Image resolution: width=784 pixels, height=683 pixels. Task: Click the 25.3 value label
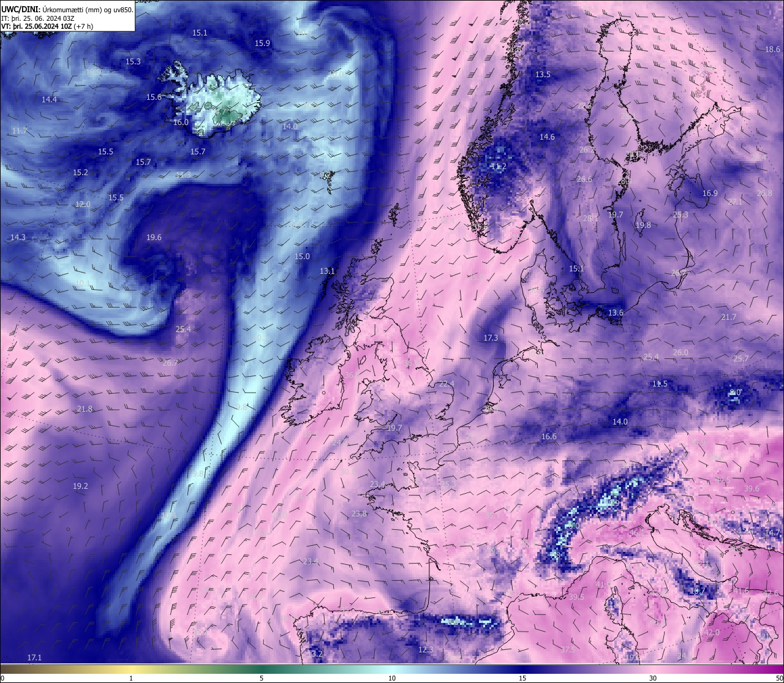tap(680, 214)
